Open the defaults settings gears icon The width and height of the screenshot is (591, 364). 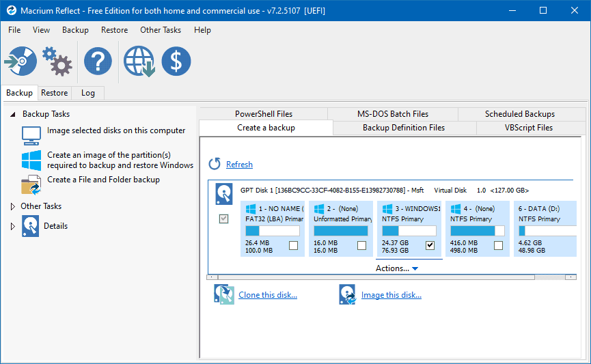[57, 61]
